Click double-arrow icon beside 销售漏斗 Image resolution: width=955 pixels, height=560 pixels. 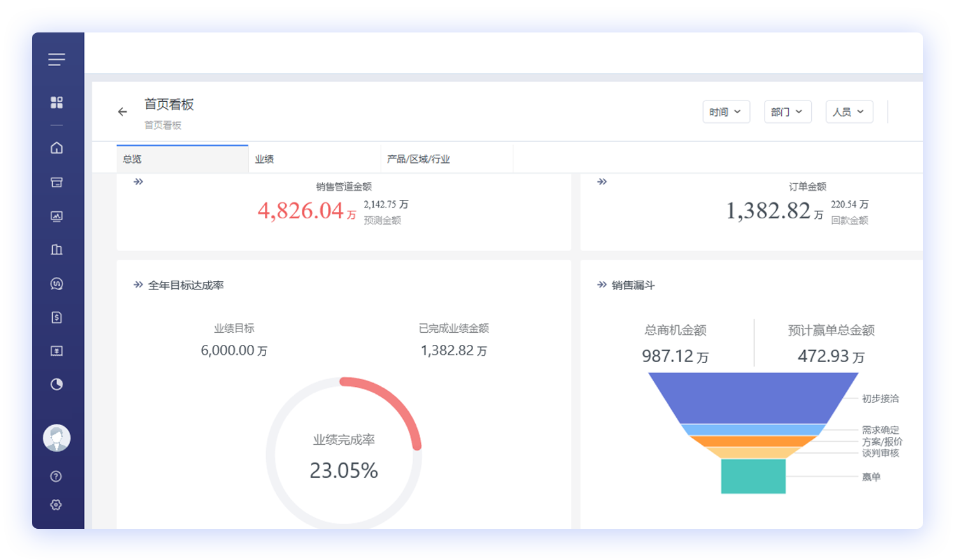click(x=602, y=285)
